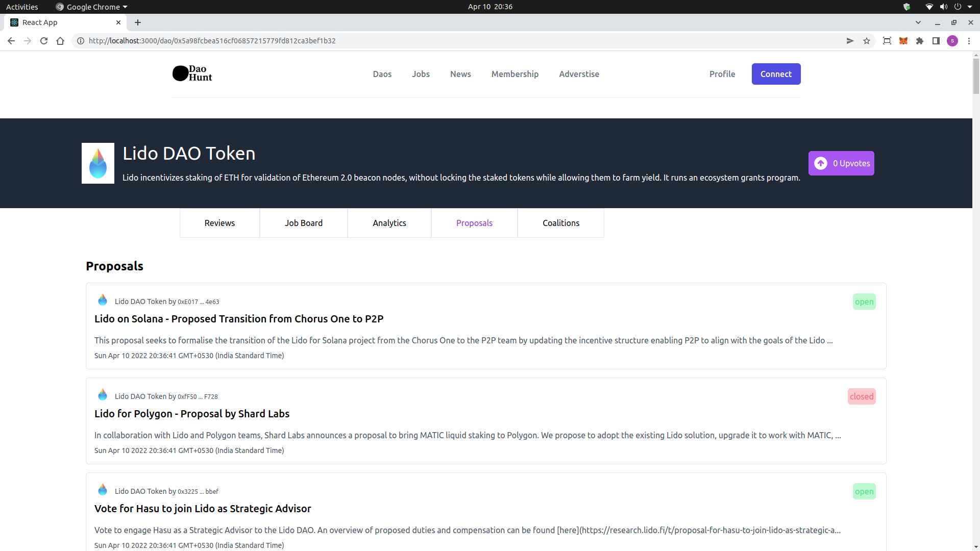Click the browser back arrow

[x=11, y=41]
